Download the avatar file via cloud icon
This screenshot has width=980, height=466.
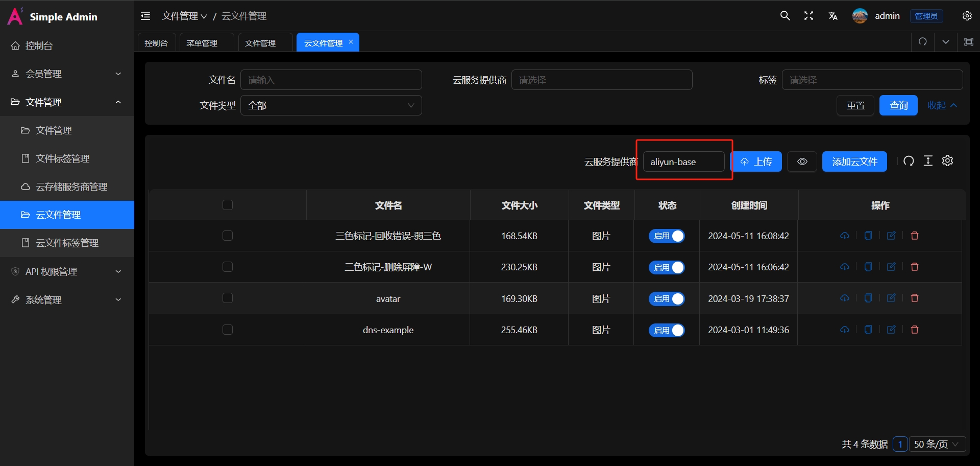point(844,298)
